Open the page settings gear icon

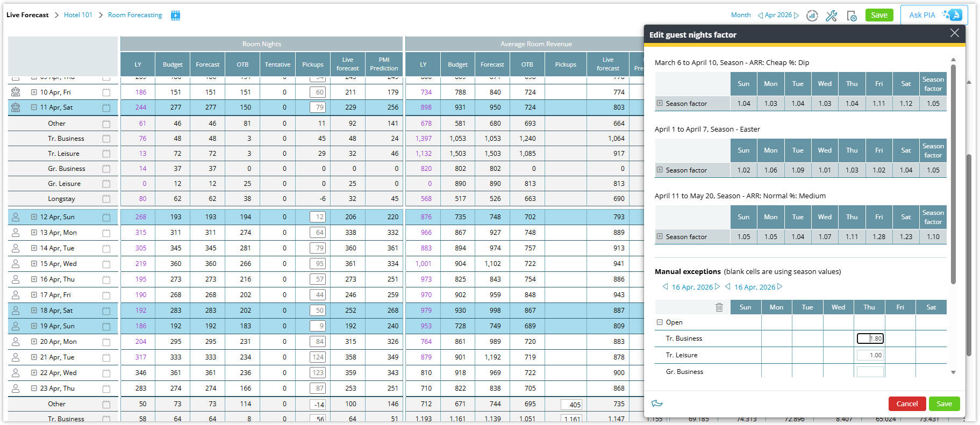click(852, 16)
